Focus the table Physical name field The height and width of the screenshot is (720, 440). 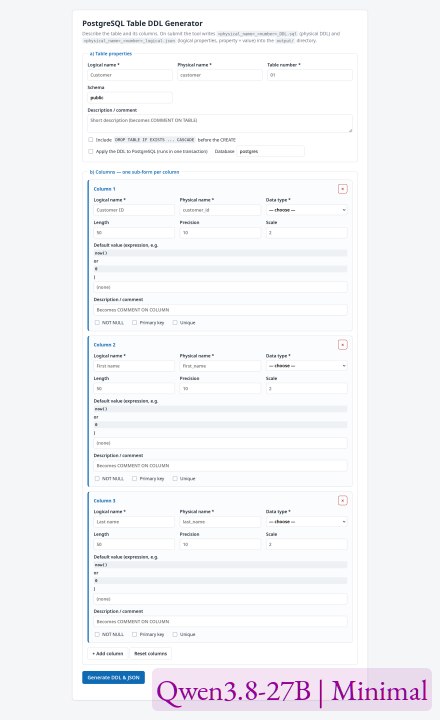coord(220,75)
